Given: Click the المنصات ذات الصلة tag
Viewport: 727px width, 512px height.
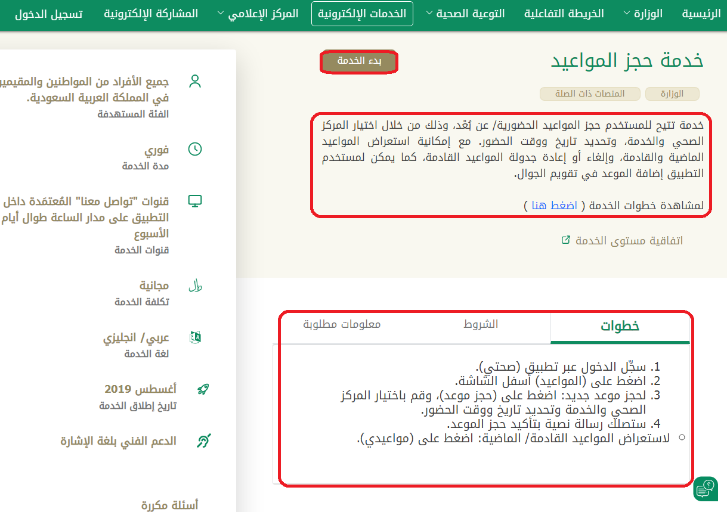Looking at the screenshot, I should (590, 94).
